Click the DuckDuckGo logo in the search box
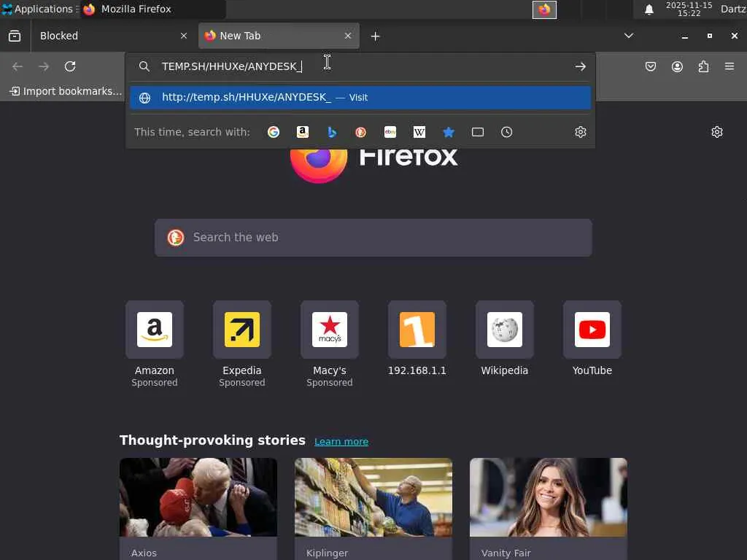 176,237
